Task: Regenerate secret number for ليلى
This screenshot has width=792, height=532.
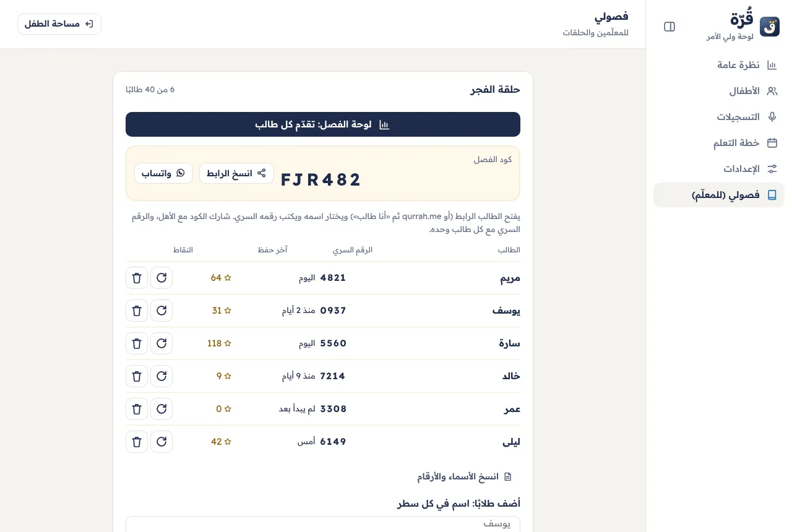Action: tap(161, 442)
